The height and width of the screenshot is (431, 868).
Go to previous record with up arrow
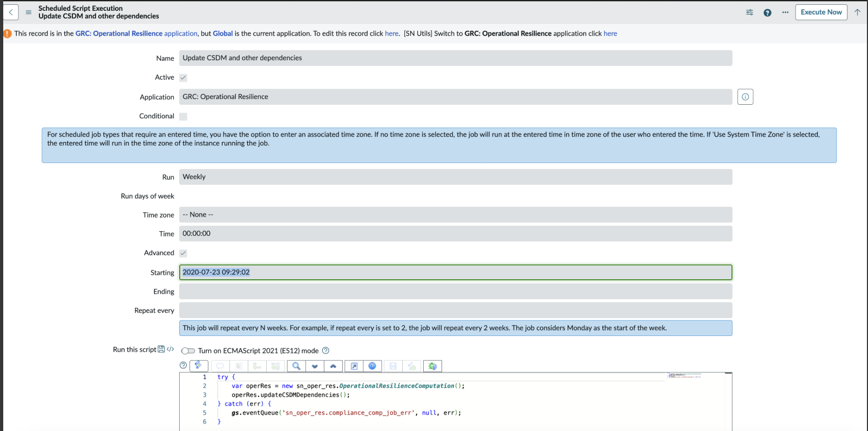857,12
